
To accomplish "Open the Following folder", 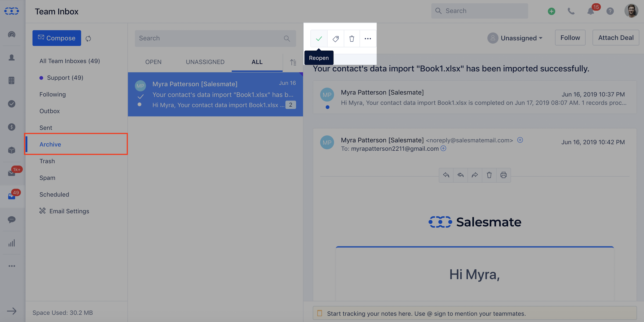I will (53, 95).
